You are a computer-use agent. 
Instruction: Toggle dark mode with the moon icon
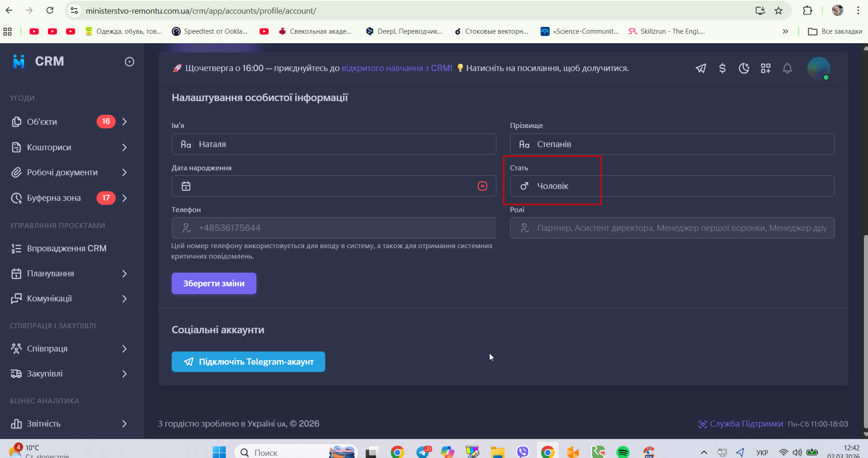tap(744, 68)
